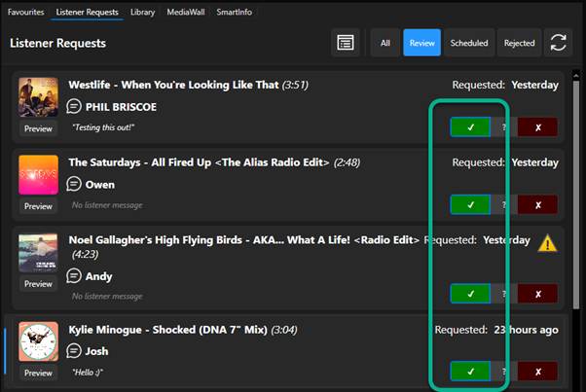
Task: Open the list view layout icon
Action: [x=345, y=43]
